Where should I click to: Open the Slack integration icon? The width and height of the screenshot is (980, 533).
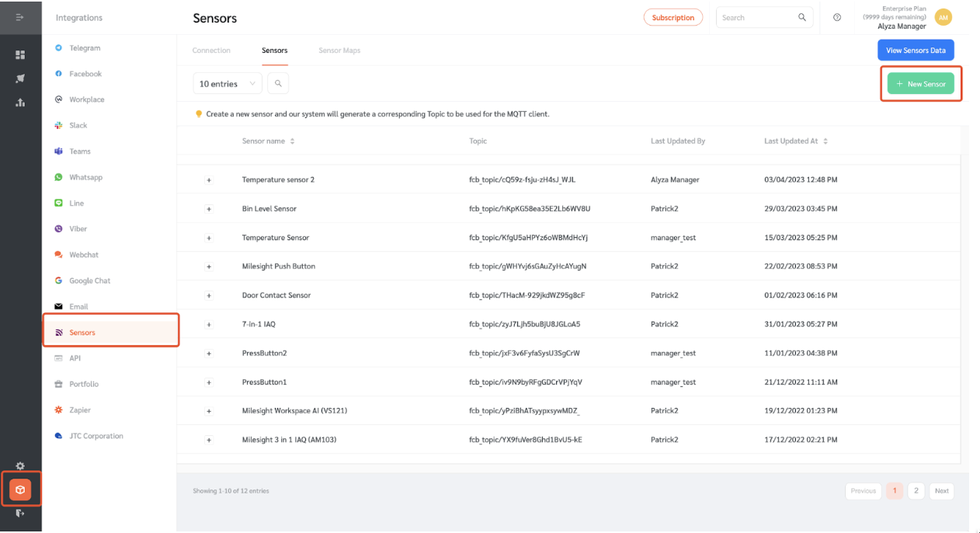coord(57,125)
